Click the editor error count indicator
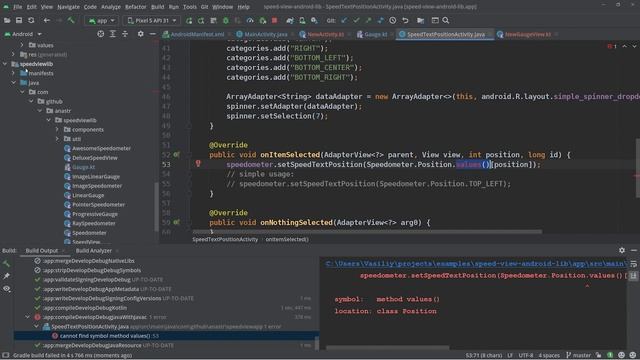Screen dimensions: 640x360 tap(612, 47)
